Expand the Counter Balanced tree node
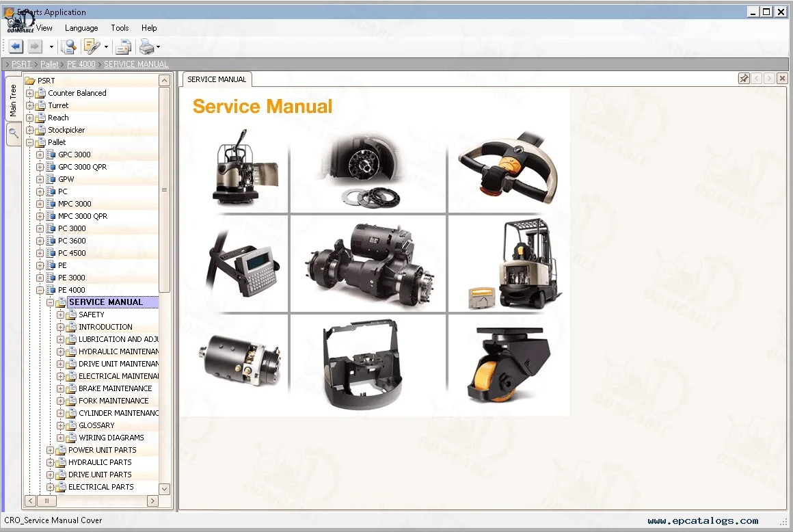Screen dimensions: 793x532 click(30, 93)
